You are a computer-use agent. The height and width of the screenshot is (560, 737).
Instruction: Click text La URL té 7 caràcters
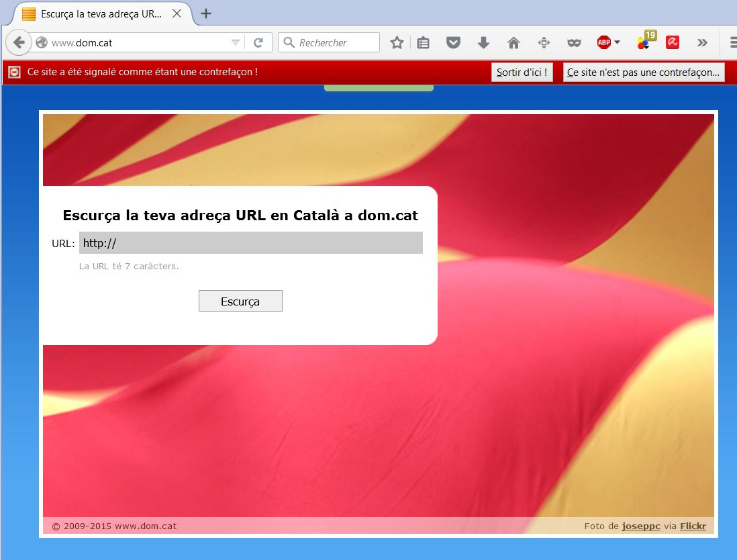point(129,266)
